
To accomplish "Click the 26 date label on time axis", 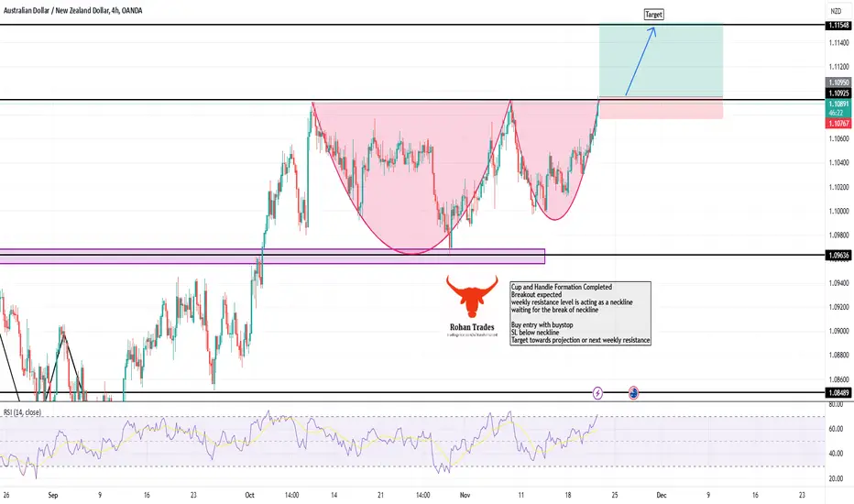I will [6, 495].
